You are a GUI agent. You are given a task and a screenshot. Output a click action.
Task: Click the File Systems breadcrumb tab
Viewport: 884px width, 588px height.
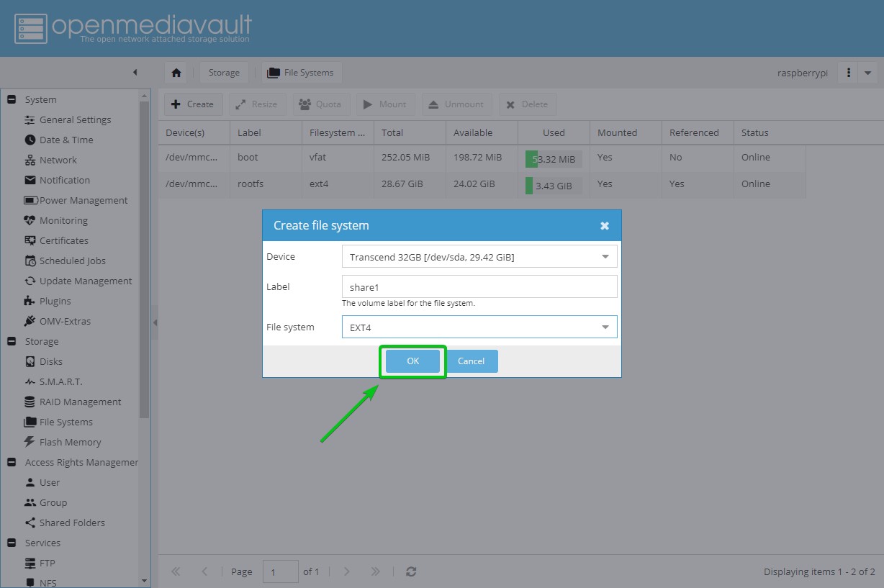[301, 73]
